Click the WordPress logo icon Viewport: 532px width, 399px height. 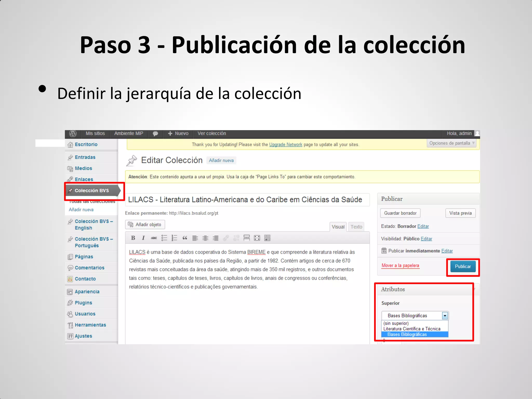coord(73,134)
